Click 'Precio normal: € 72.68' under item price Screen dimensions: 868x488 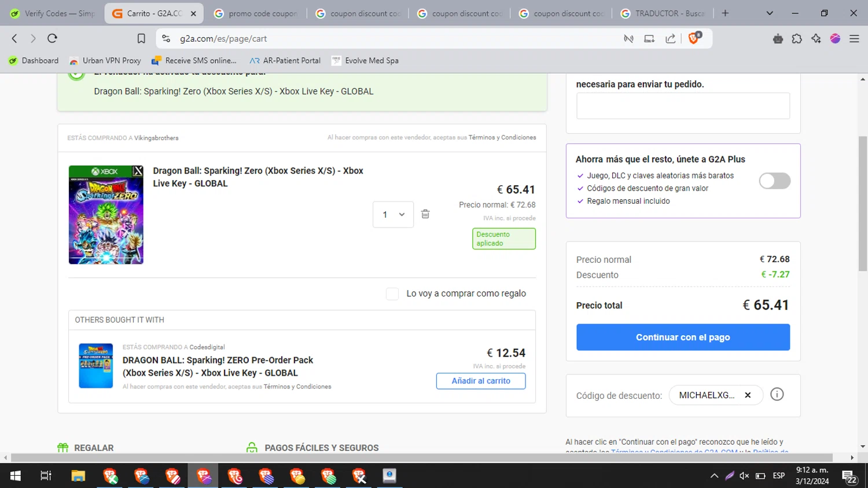pyautogui.click(x=497, y=205)
